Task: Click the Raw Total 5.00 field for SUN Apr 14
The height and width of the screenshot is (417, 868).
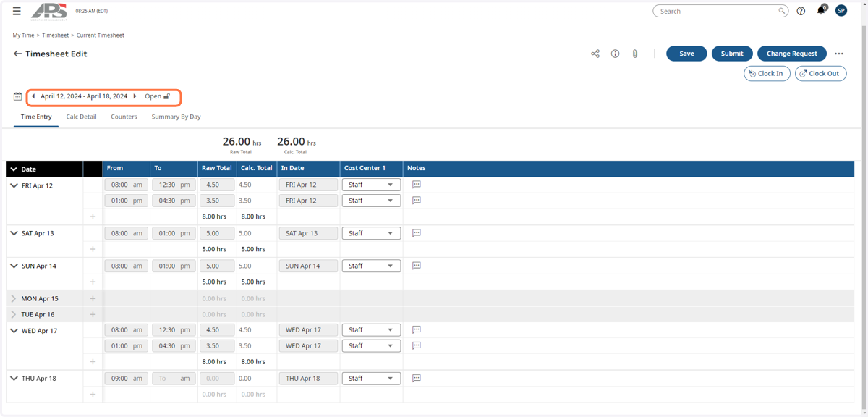Action: pyautogui.click(x=217, y=266)
